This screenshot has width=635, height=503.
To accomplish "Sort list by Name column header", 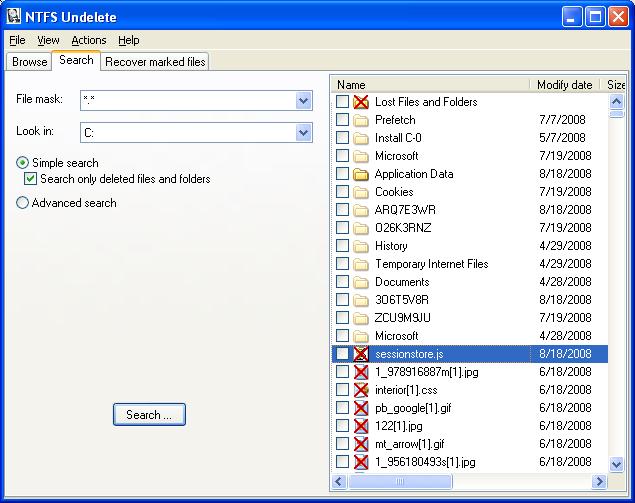I will (x=430, y=85).
